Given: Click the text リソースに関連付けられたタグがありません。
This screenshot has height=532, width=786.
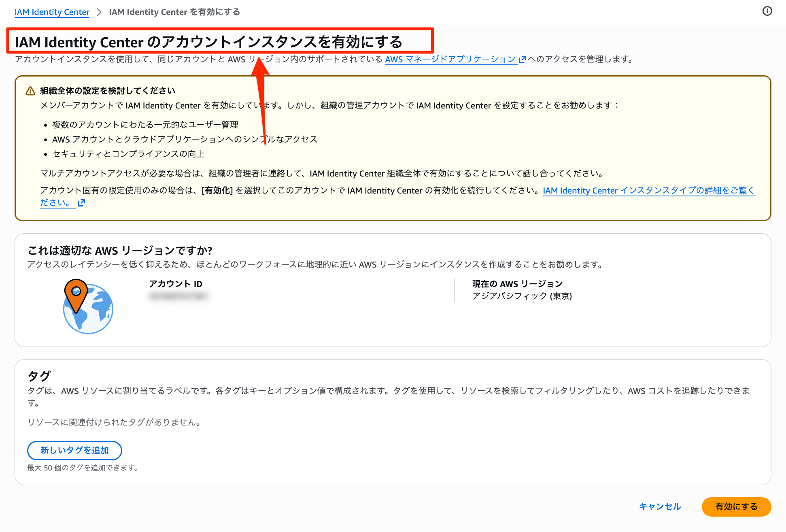Looking at the screenshot, I should click(115, 422).
